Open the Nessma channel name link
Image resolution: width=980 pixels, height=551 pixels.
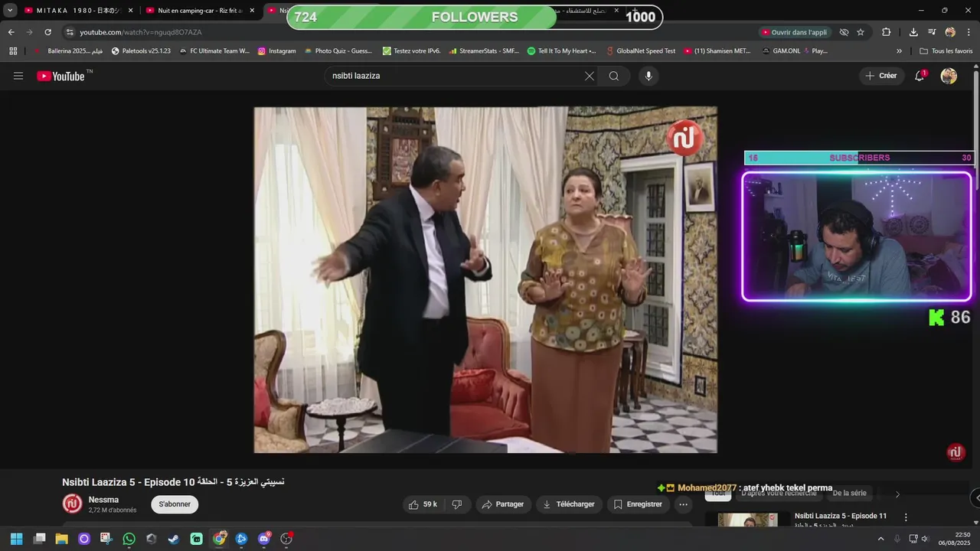[x=103, y=500]
